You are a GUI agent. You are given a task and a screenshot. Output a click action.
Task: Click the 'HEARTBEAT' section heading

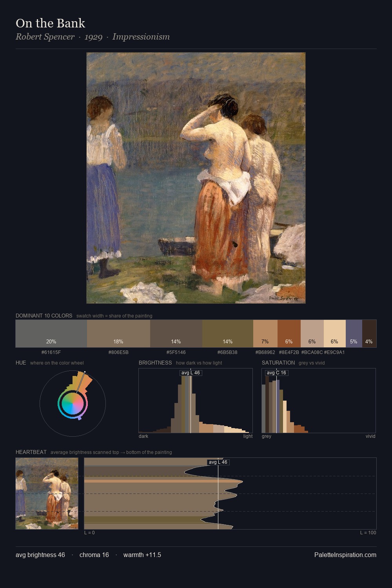click(31, 452)
